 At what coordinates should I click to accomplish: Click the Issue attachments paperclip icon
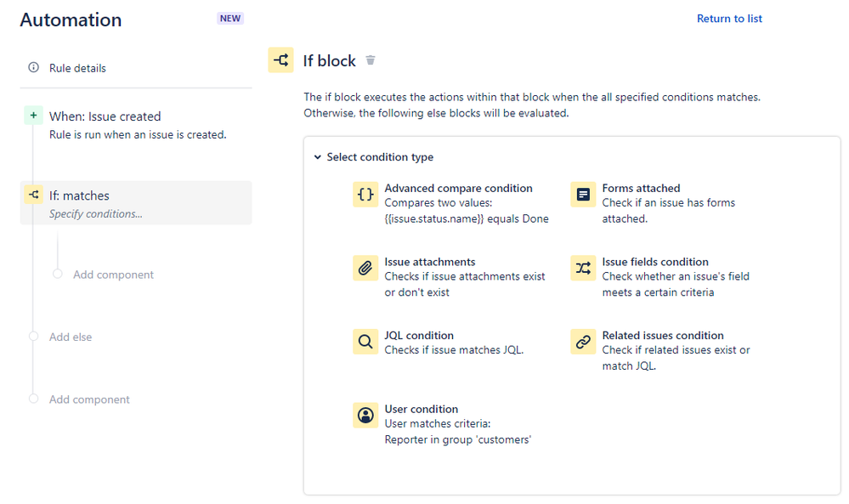[x=365, y=268]
